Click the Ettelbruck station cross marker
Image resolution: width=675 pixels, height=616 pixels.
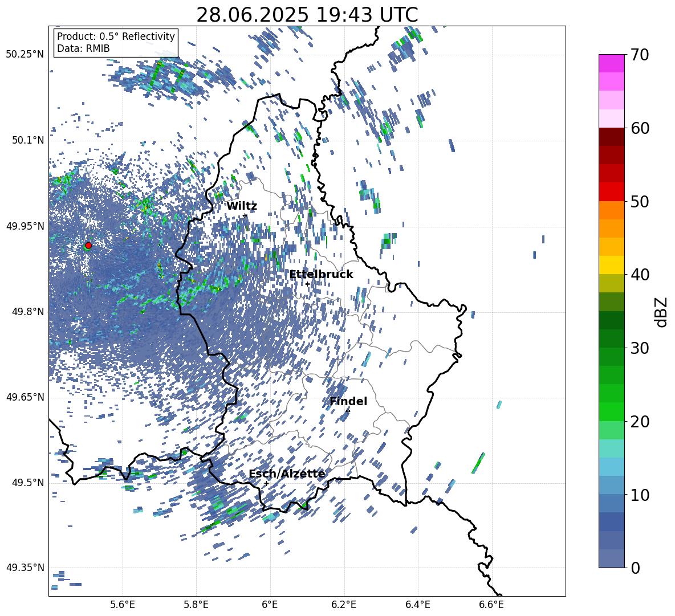(x=307, y=284)
